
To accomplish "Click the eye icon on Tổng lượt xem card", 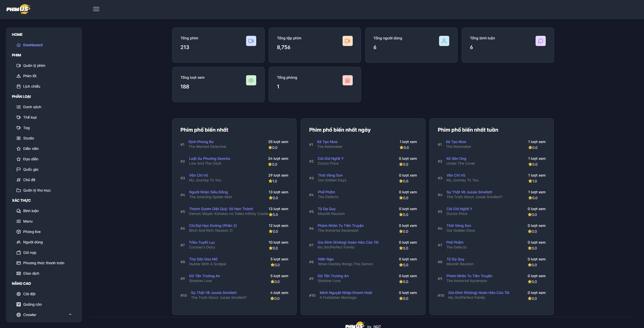I will pos(251,80).
